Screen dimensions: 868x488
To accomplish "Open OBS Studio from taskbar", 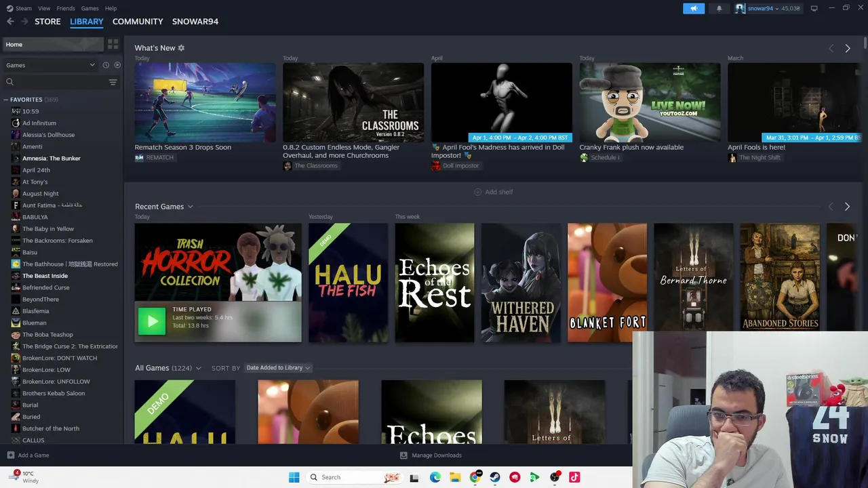I will [555, 477].
